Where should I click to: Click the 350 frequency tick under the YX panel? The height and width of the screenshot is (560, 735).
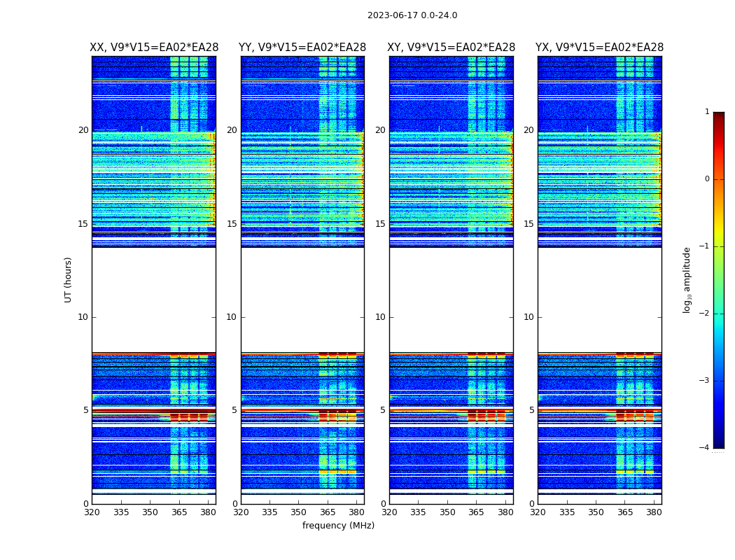(596, 512)
